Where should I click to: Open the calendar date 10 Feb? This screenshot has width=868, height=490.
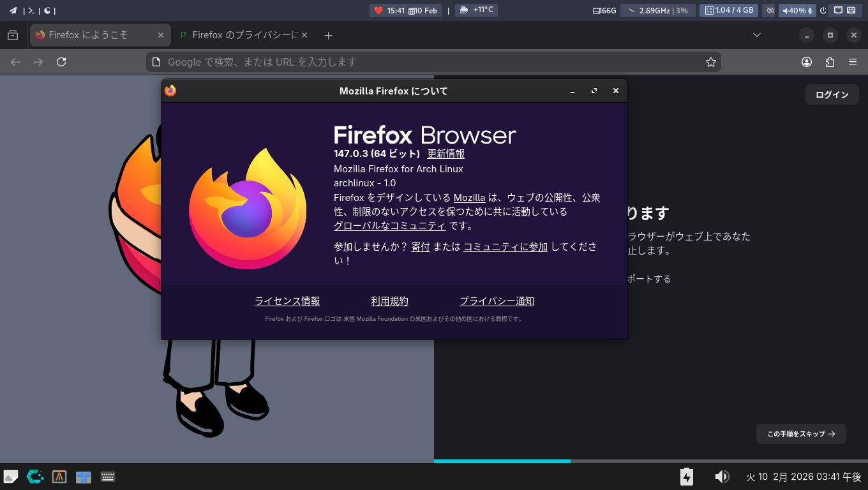point(423,10)
